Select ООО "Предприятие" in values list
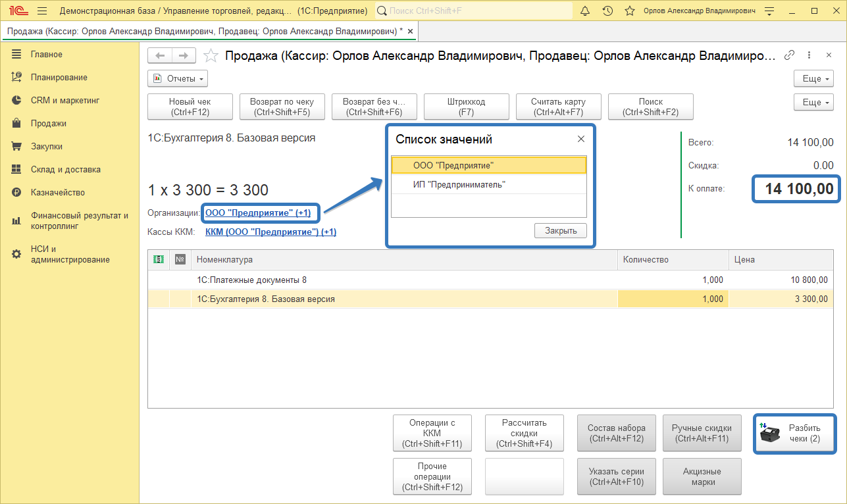Image resolution: width=847 pixels, height=504 pixels. pos(488,165)
